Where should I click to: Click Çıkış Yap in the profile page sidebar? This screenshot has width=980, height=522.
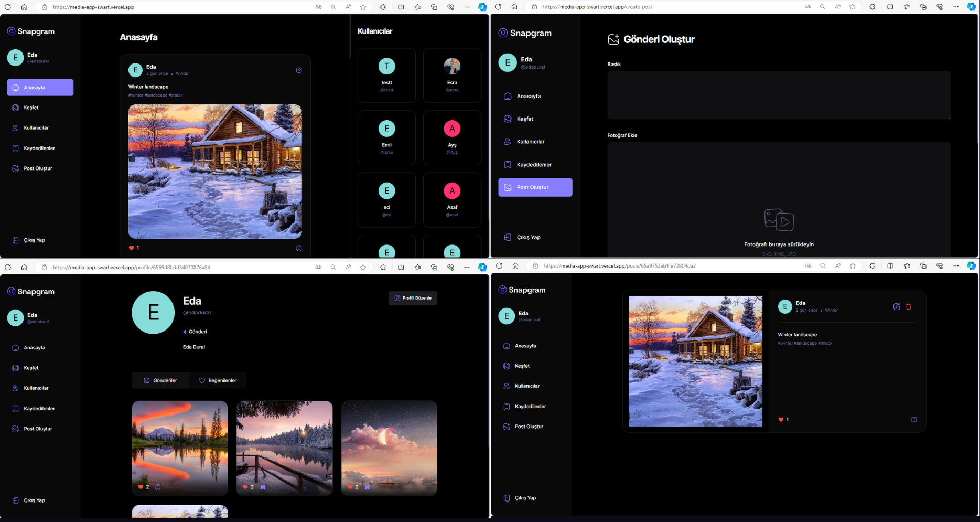click(x=34, y=500)
